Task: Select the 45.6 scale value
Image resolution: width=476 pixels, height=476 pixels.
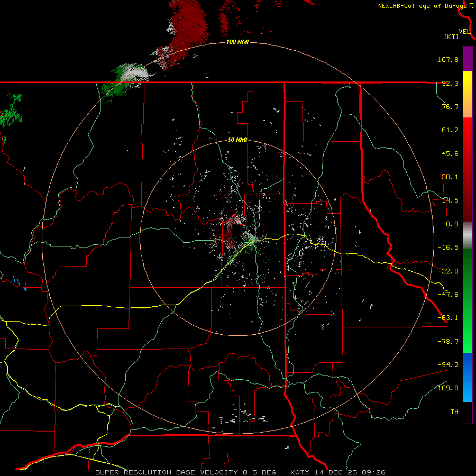Action: pyautogui.click(x=450, y=153)
